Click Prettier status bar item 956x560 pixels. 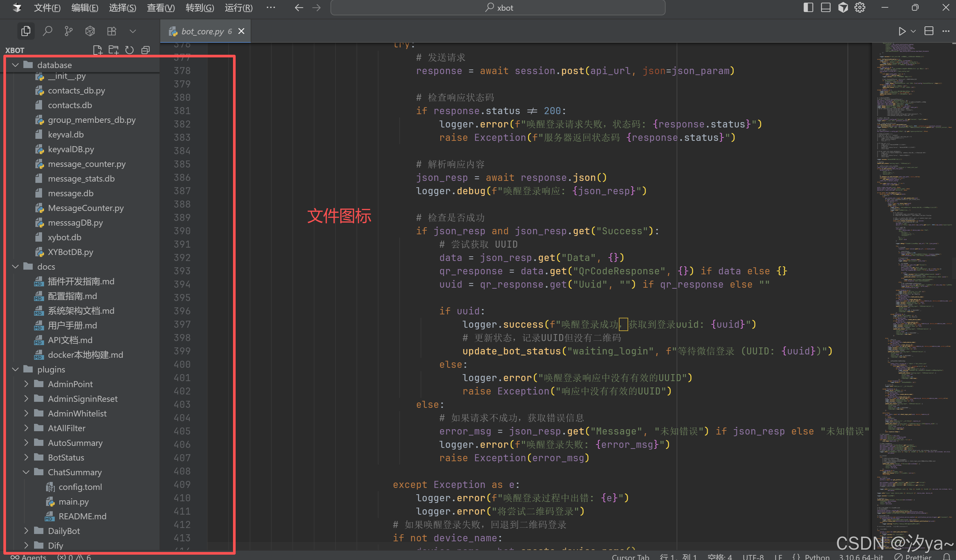pyautogui.click(x=912, y=557)
